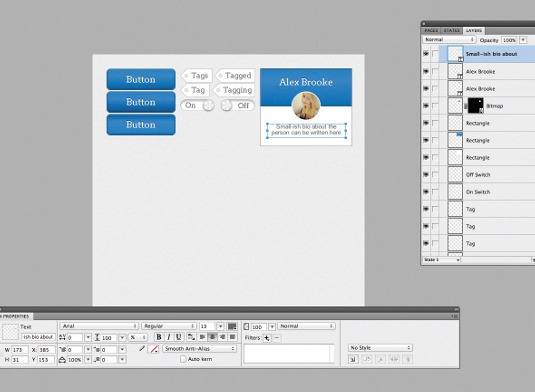Open the Arial font family dropdown
The width and height of the screenshot is (535, 392).
tap(99, 326)
